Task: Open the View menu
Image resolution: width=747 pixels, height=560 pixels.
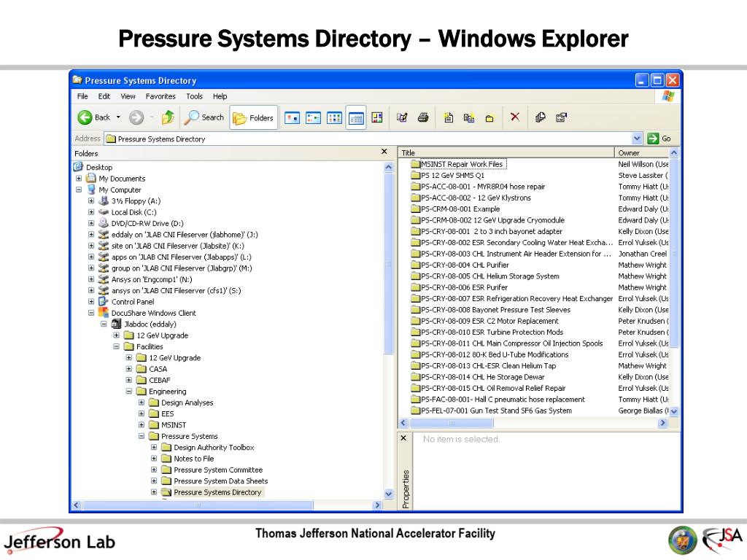Action: pos(128,96)
